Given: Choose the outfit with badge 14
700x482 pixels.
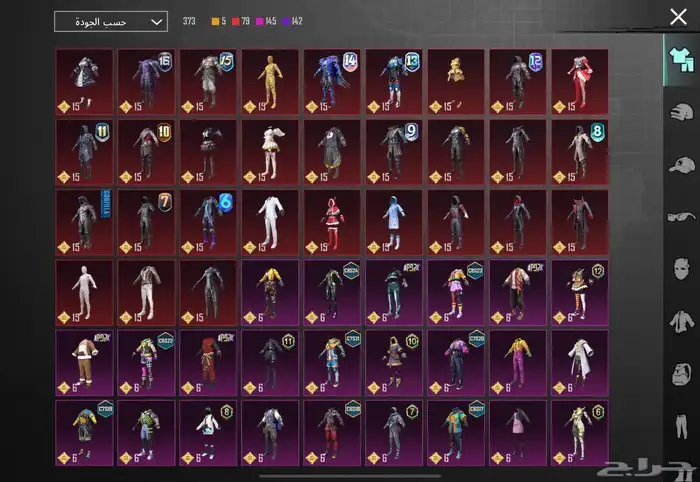Looking at the screenshot, I should [x=332, y=82].
